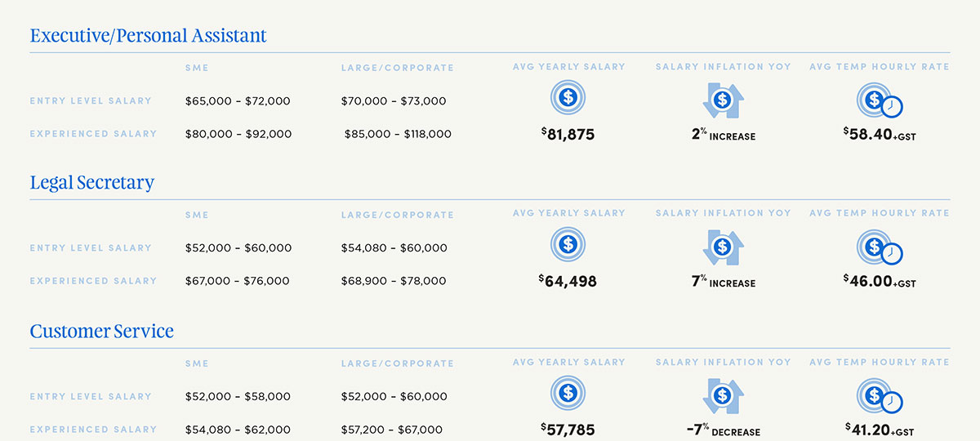
Task: Click the $81,875 average yearly salary figure
Action: click(568, 135)
